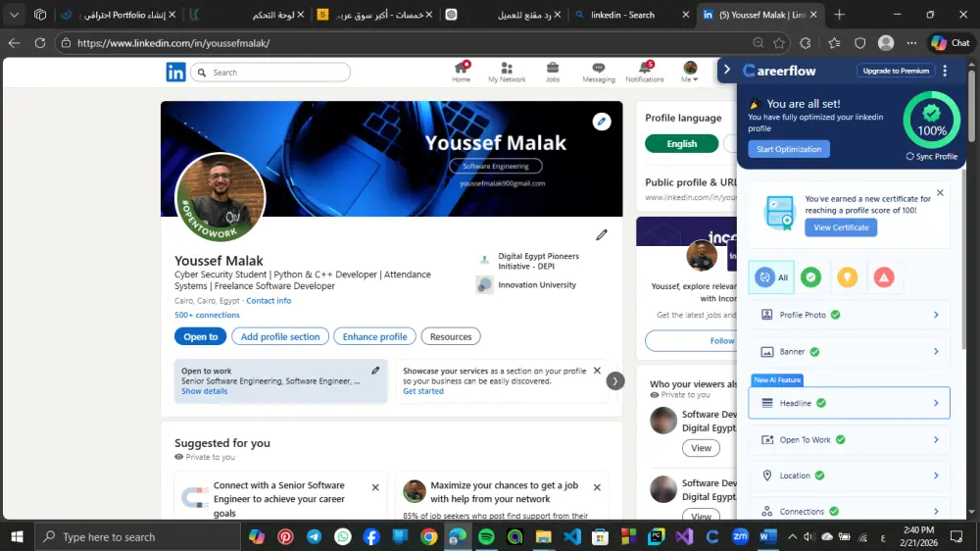This screenshot has height=551, width=980.
Task: Expand Open To Work row in Careerflow
Action: (849, 439)
